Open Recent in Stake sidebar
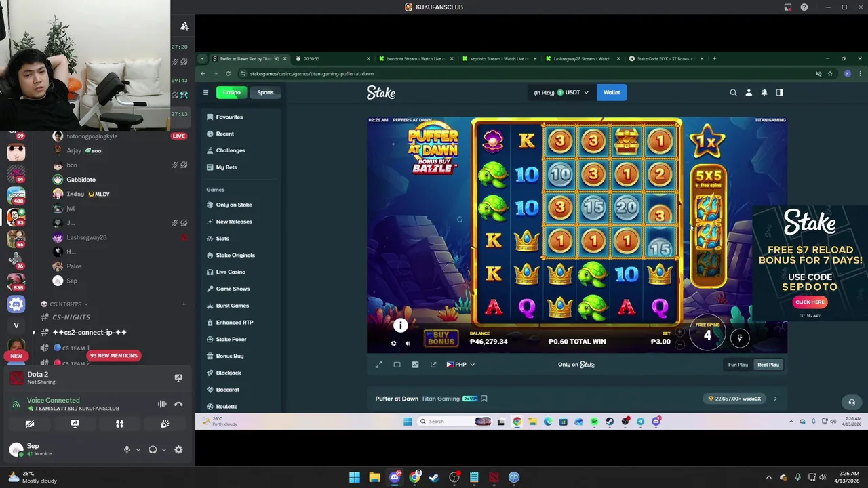868x488 pixels. (225, 134)
